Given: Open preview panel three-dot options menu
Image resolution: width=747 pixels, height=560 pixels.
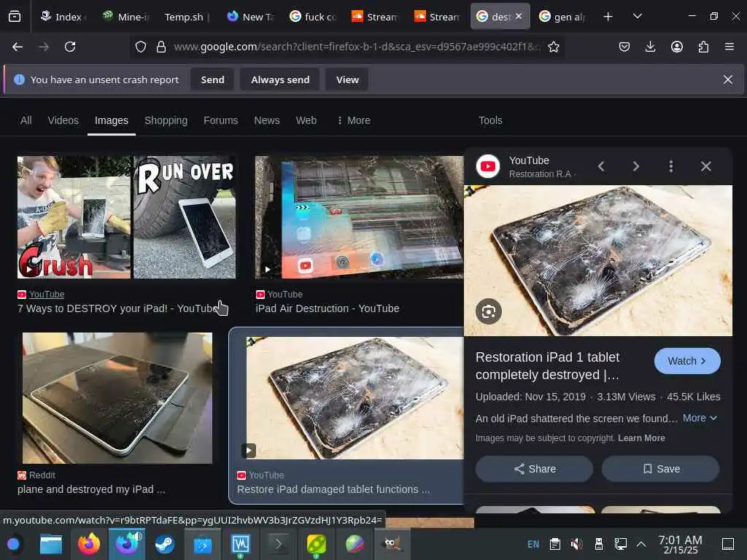Looking at the screenshot, I should (x=671, y=166).
